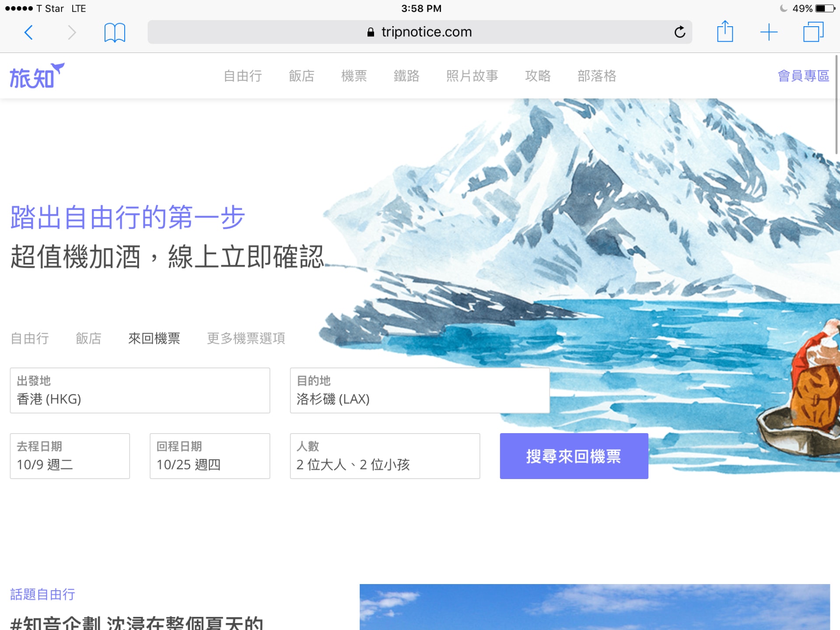
Task: Switch to the 飯店 search tab
Action: 88,338
